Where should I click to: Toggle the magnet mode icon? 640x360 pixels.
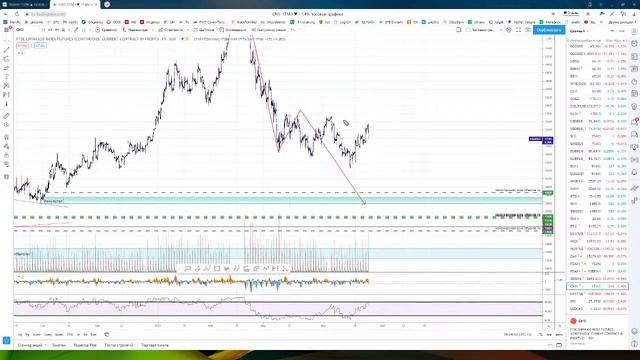[x=6, y=137]
